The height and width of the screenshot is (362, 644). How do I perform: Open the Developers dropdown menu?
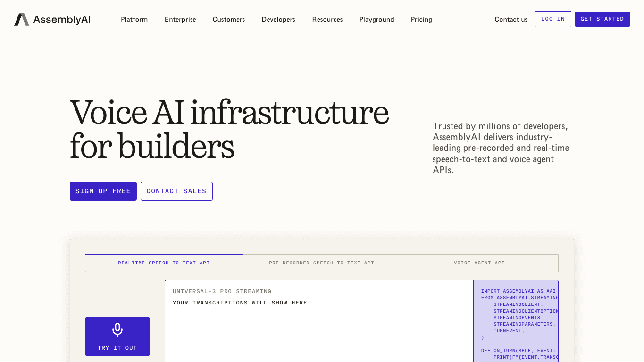point(278,19)
